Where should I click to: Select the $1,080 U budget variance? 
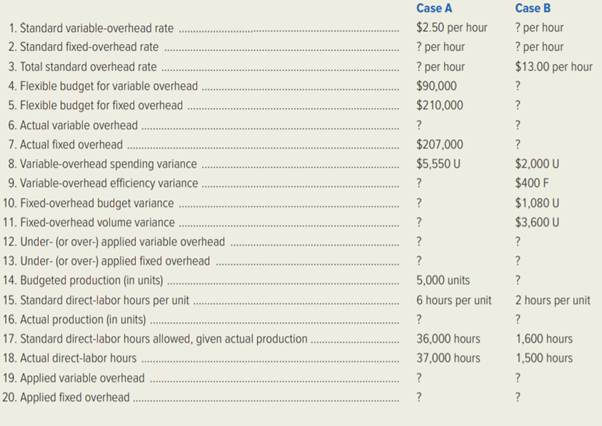coord(537,202)
